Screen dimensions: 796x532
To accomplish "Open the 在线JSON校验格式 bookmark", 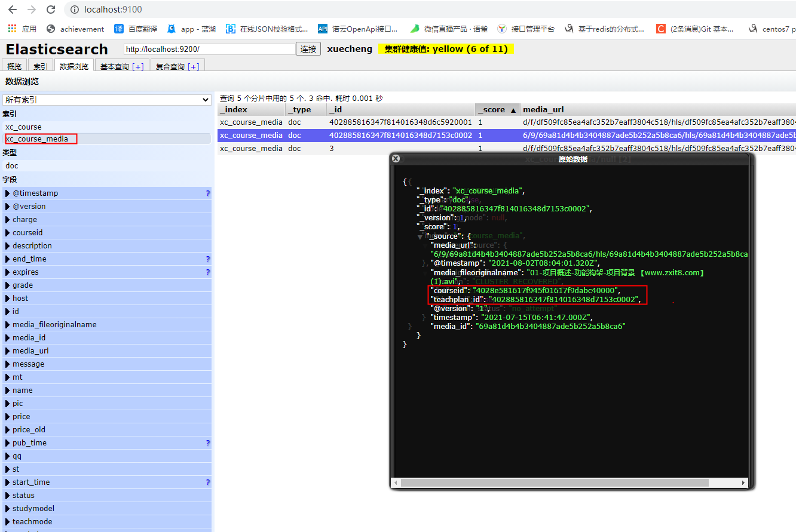I will (267, 29).
